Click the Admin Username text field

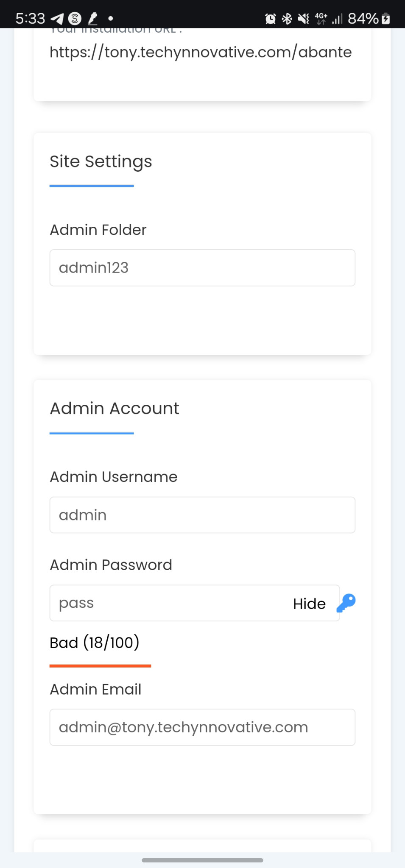coord(202,515)
